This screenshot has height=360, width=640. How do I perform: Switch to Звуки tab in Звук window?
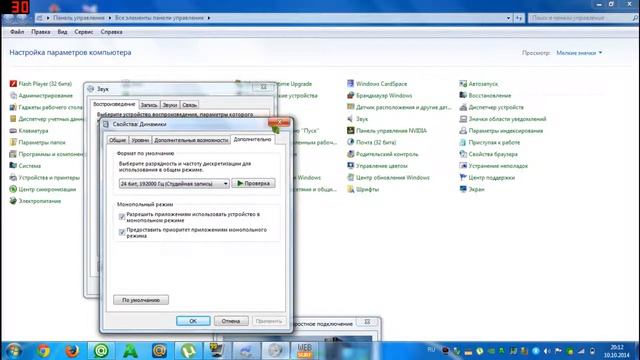click(170, 105)
